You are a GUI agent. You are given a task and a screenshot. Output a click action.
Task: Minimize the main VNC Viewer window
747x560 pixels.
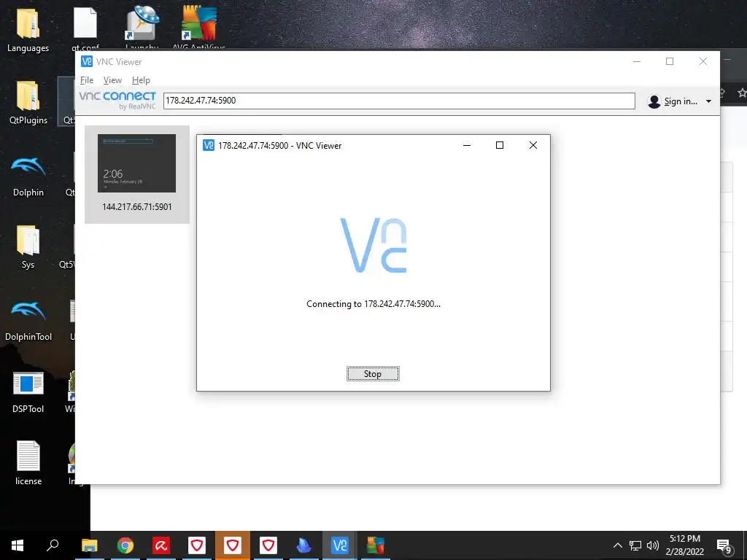[x=636, y=61]
